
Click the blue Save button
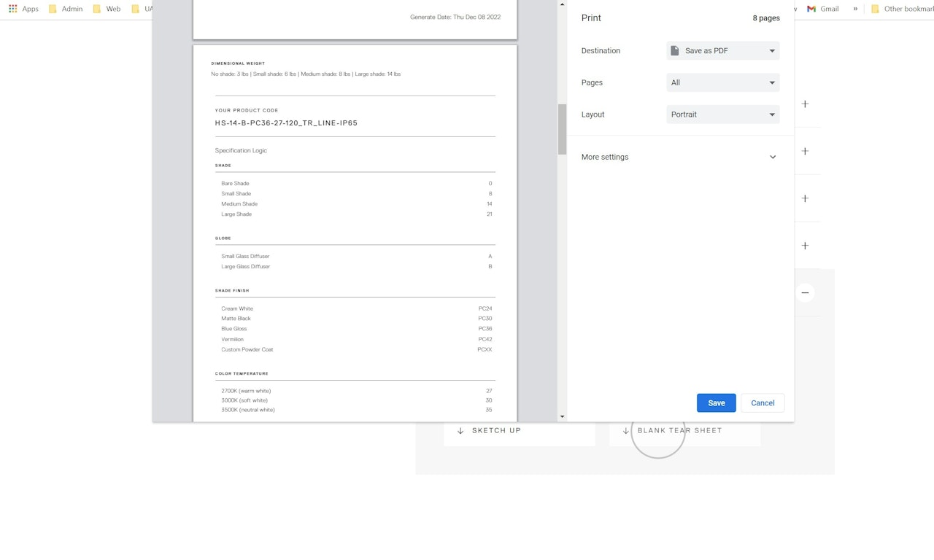tap(717, 403)
